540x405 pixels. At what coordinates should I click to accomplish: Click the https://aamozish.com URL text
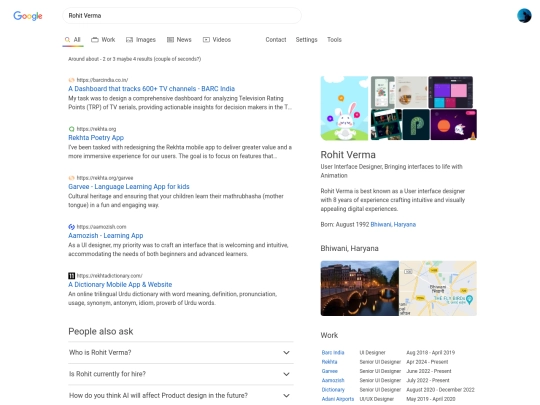tap(101, 227)
